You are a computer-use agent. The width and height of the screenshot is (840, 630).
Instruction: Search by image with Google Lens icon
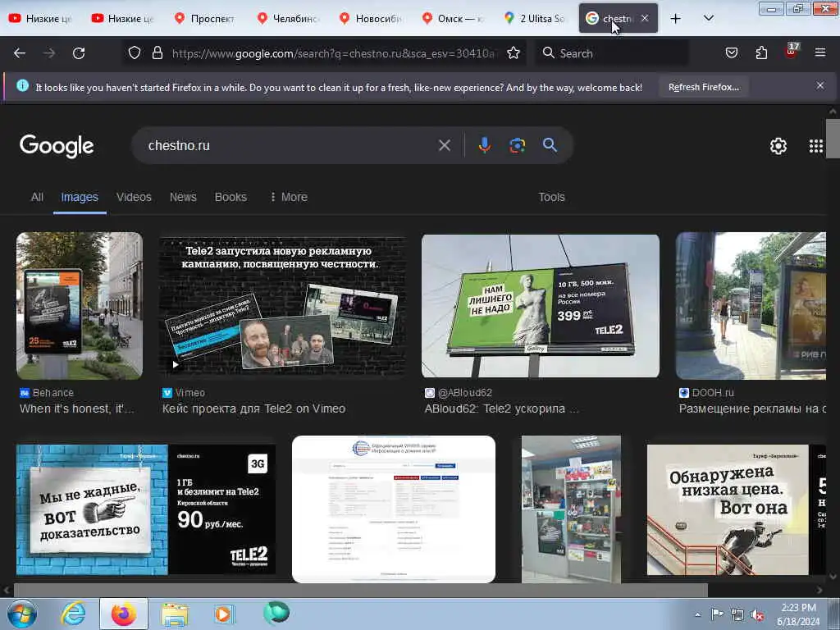517,145
